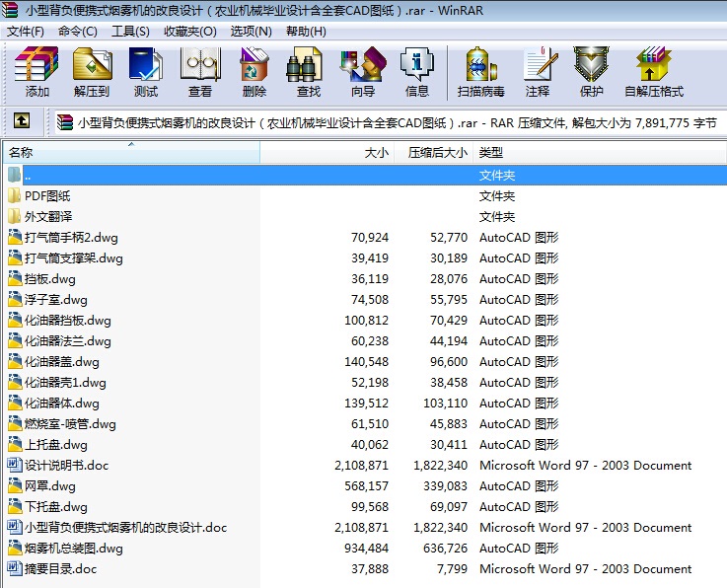Click the 摘要目录.doc Word icon
Image resolution: width=727 pixels, height=588 pixels.
(x=15, y=568)
